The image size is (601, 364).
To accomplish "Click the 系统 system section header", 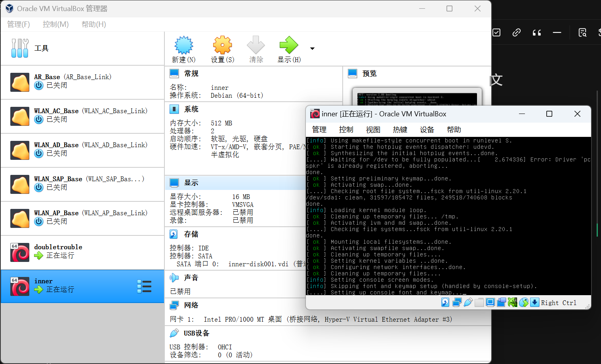I will click(191, 109).
